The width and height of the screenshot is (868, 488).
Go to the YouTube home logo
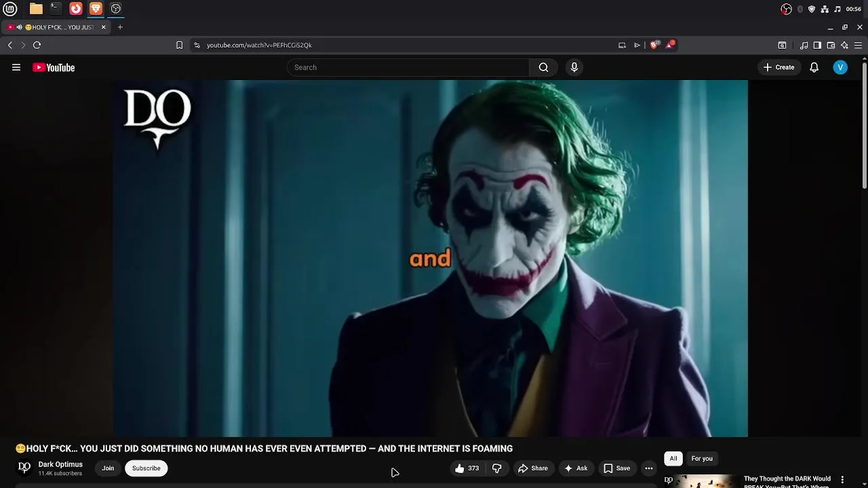pos(54,67)
